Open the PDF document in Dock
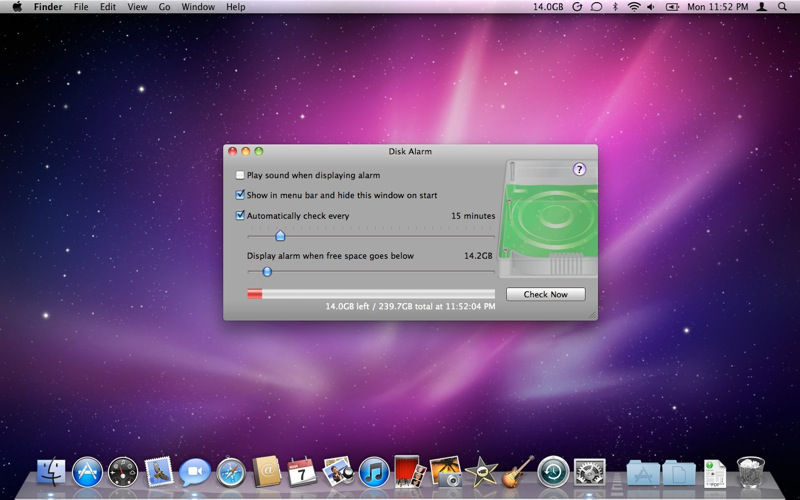The image size is (800, 500). pyautogui.click(x=714, y=473)
